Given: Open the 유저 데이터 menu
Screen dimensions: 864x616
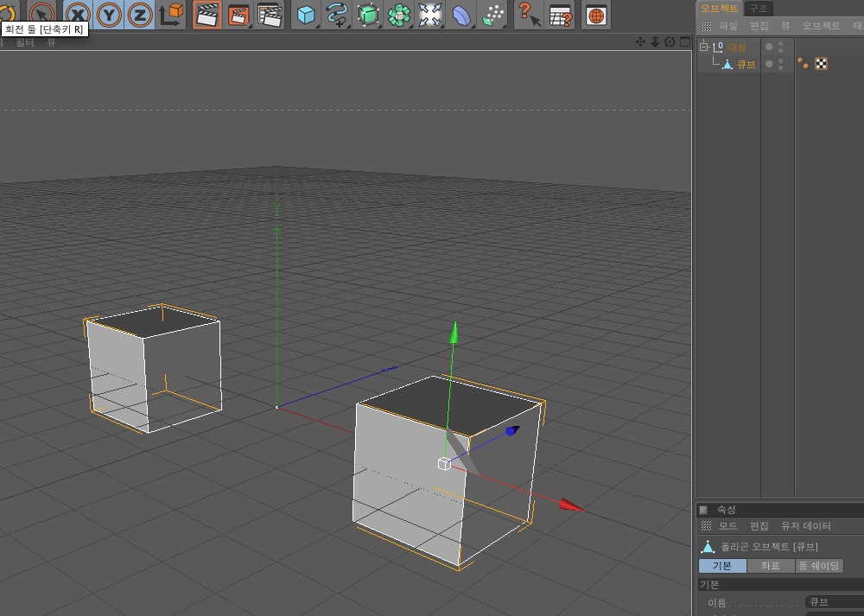Looking at the screenshot, I should coord(805,526).
